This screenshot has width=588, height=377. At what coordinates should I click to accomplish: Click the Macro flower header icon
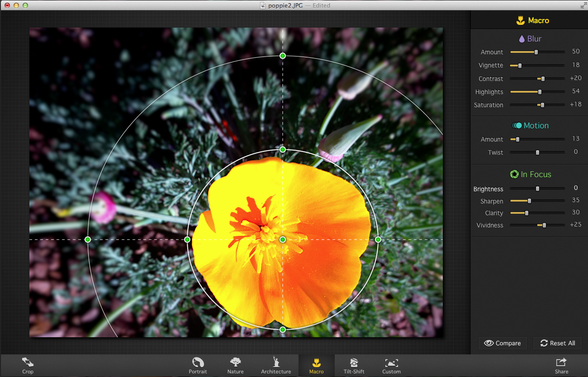[x=521, y=20]
